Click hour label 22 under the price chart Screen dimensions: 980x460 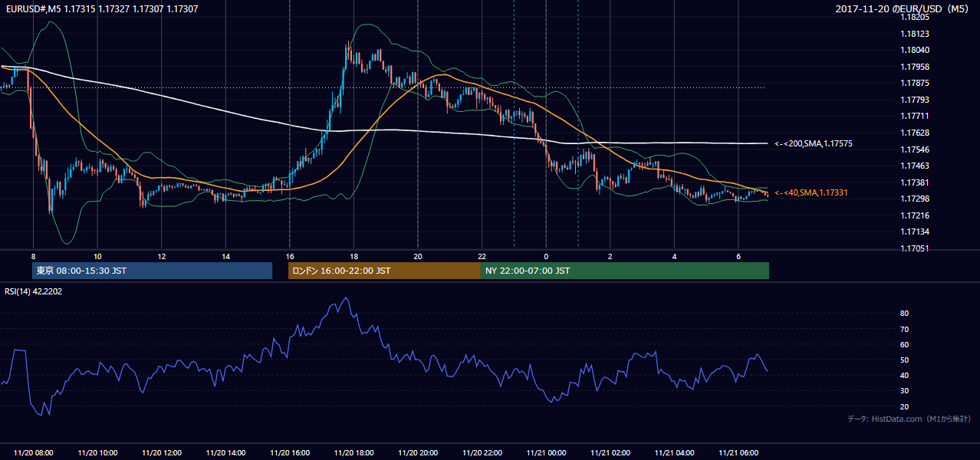coord(482,256)
